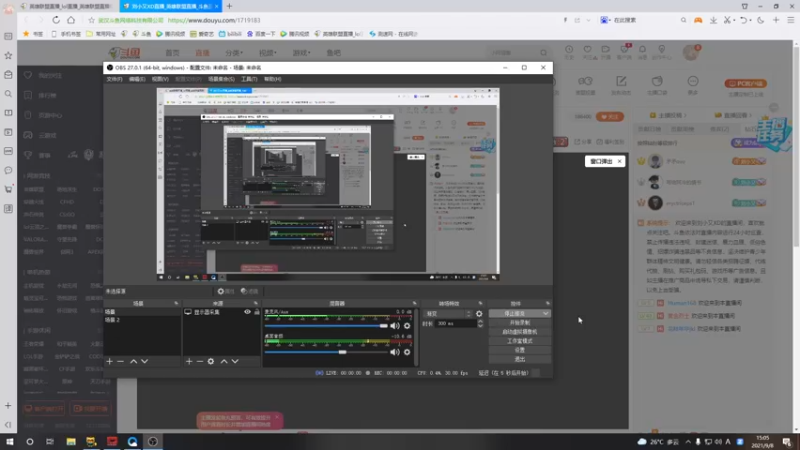The image size is (800, 450).
Task: Switch to OBS Studio from the taskbar
Action: pyautogui.click(x=153, y=441)
